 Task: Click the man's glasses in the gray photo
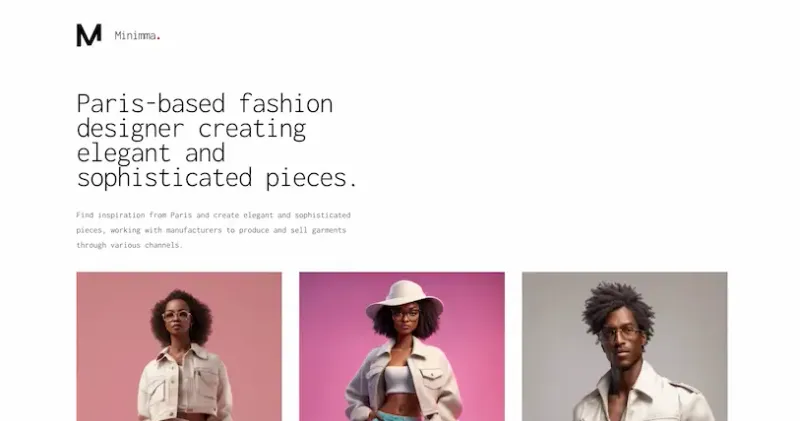point(620,333)
